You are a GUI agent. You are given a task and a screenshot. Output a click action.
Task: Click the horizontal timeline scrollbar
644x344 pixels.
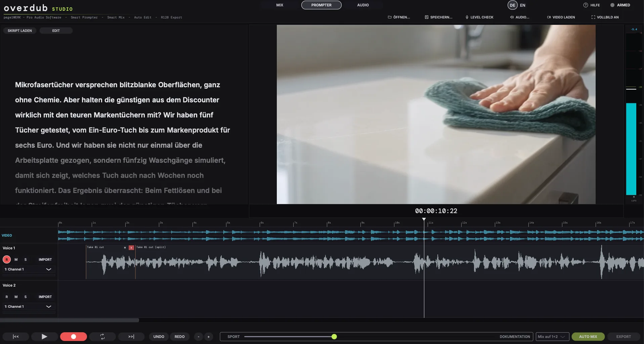tap(70, 320)
